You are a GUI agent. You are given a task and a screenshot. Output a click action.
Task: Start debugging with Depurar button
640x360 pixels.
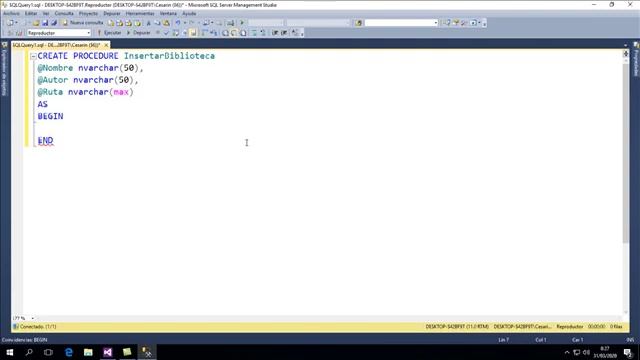(x=139, y=33)
